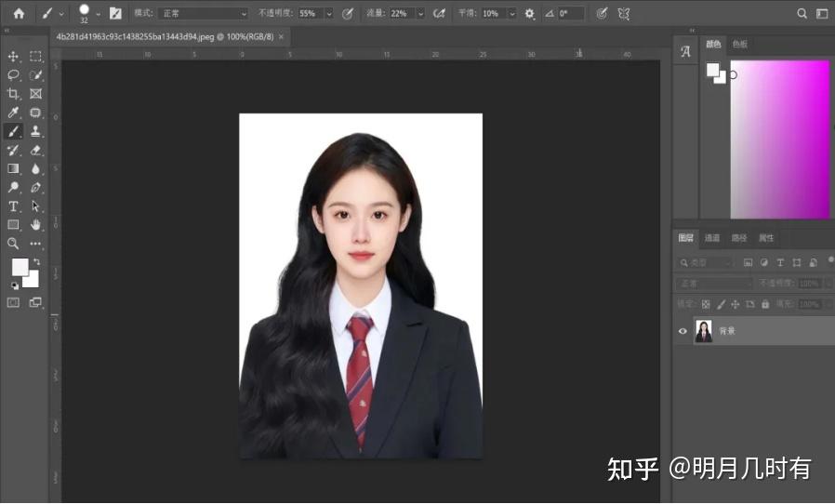Image resolution: width=835 pixels, height=504 pixels.
Task: Toggle symmetry paint butterfly icon
Action: click(x=624, y=14)
